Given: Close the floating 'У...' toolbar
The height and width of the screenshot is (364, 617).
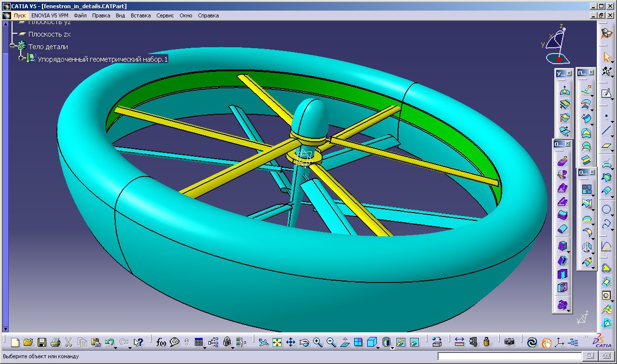Looking at the screenshot, I should point(569,73).
